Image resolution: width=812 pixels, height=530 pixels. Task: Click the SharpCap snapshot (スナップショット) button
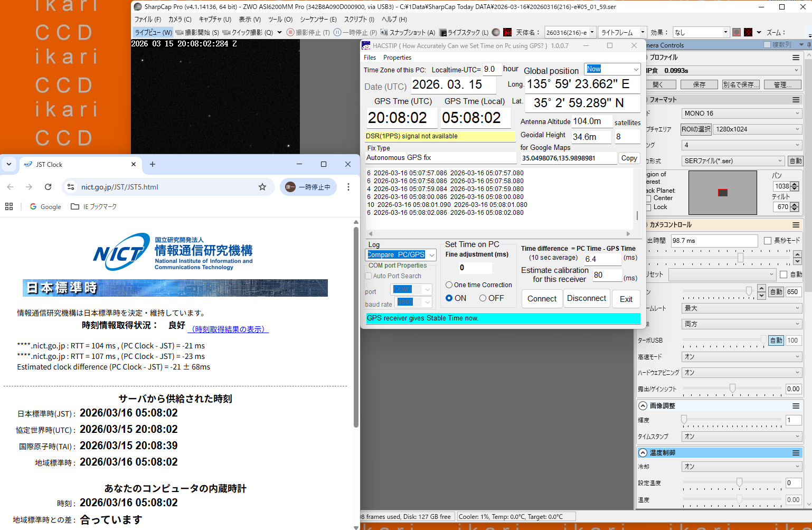(x=408, y=33)
